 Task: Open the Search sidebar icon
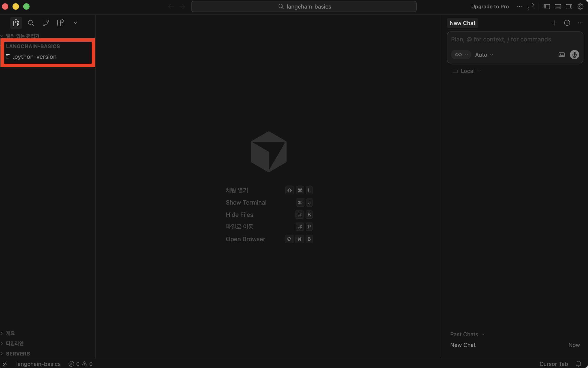coord(31,23)
